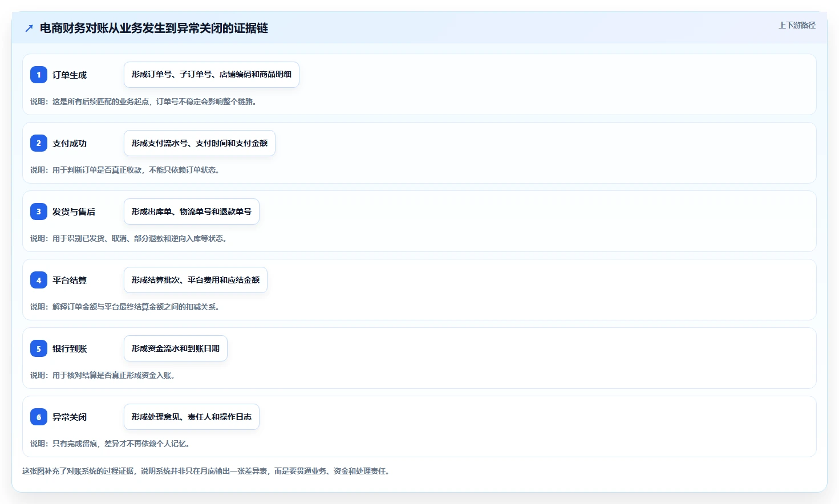Select the 形成结算批次、平台费用和应结金额 chip
Image resolution: width=839 pixels, height=504 pixels.
tap(196, 280)
